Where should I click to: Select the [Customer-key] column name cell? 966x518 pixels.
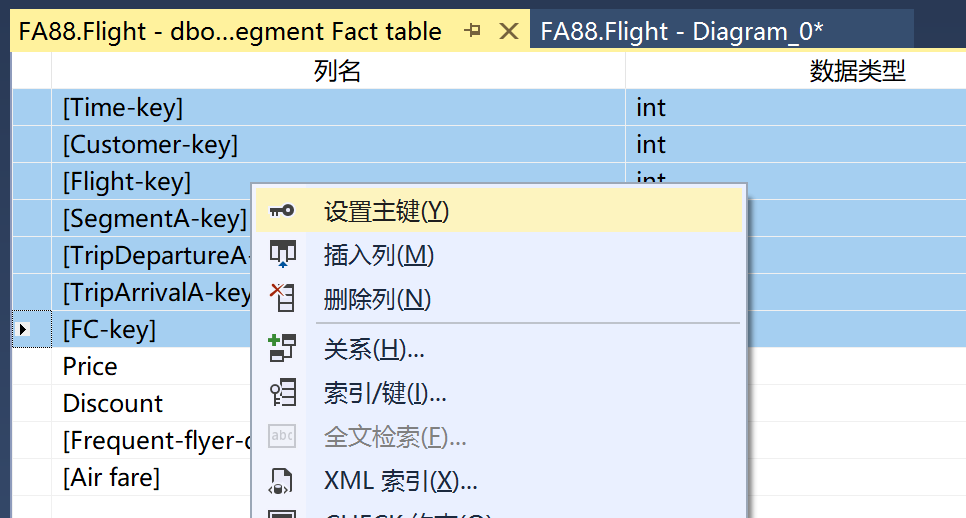point(338,145)
